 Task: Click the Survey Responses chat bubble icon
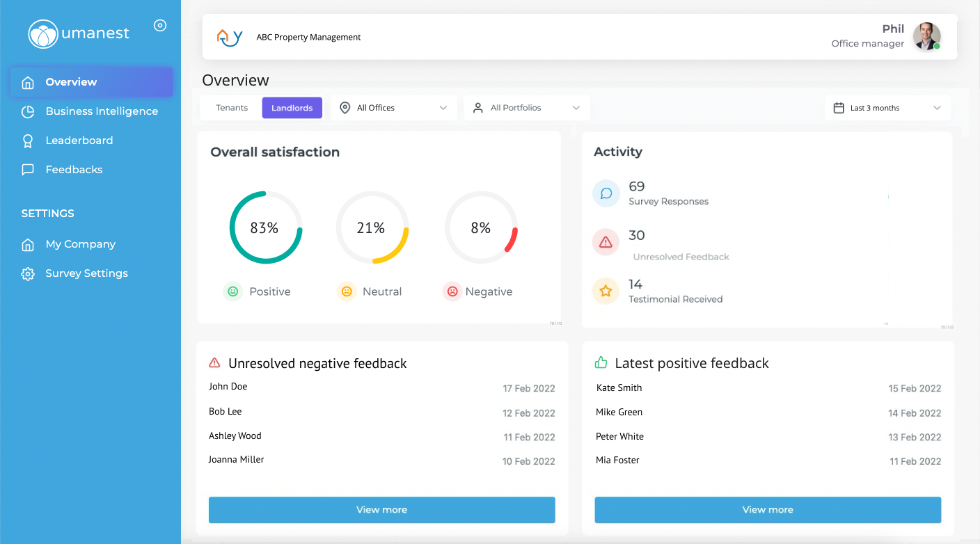click(x=606, y=193)
